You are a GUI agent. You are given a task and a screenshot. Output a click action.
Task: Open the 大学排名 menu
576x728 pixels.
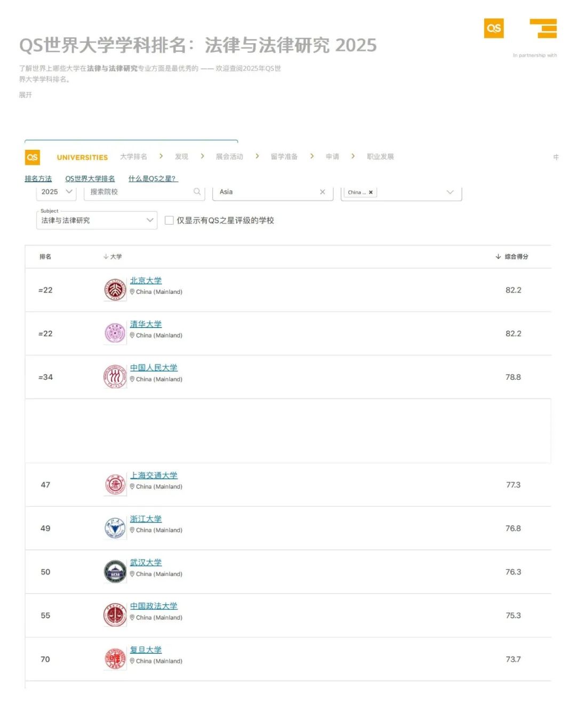coord(133,157)
